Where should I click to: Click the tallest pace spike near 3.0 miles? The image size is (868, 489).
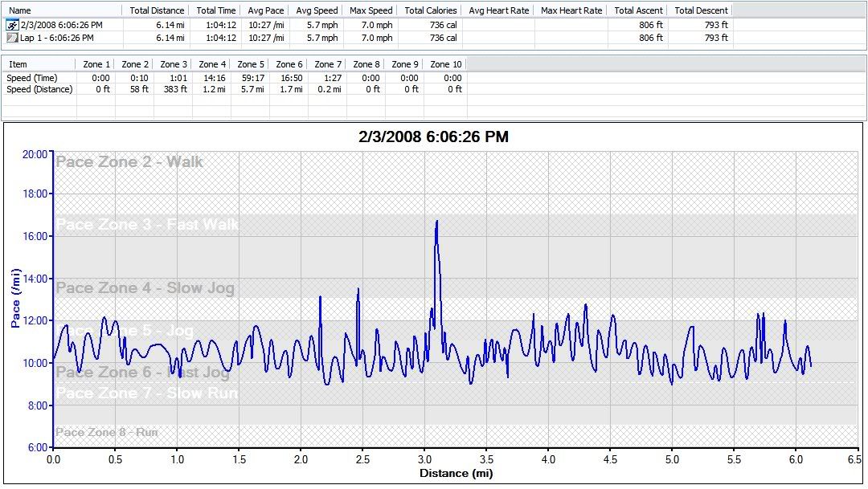(x=436, y=222)
